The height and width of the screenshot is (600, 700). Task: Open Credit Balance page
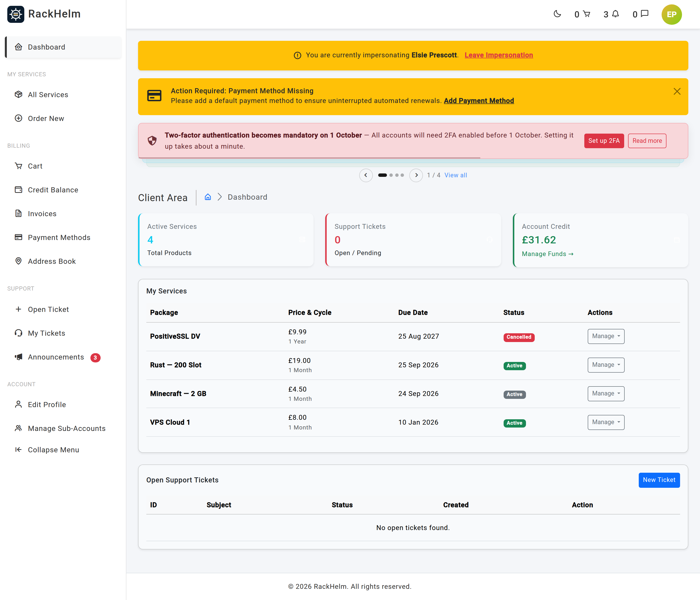[63, 190]
